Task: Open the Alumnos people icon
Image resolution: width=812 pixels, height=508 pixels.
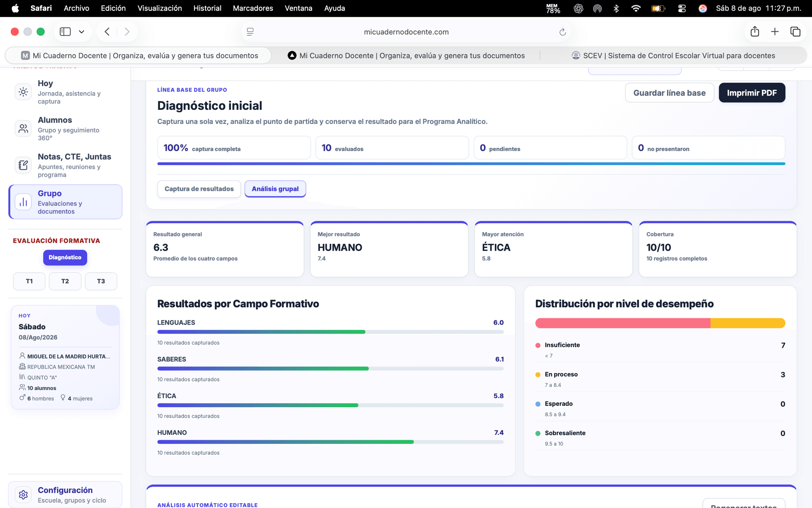Action: click(23, 128)
